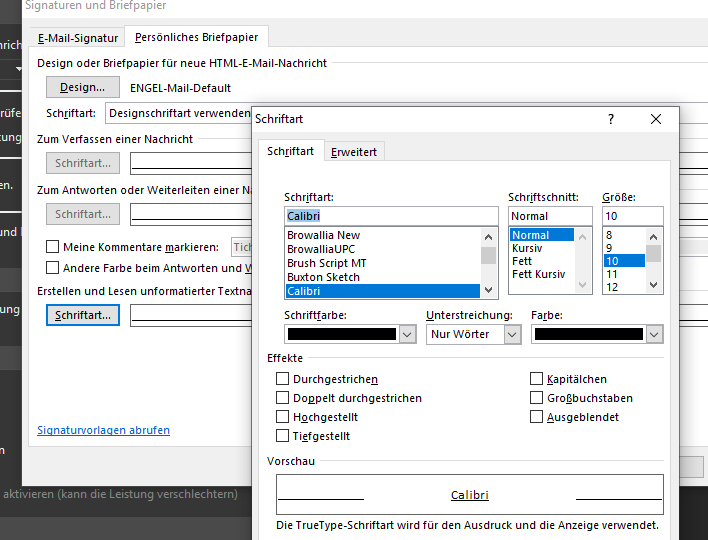Click up arrow of the Schriftschnitt list
The height and width of the screenshot is (540, 708).
coord(582,237)
